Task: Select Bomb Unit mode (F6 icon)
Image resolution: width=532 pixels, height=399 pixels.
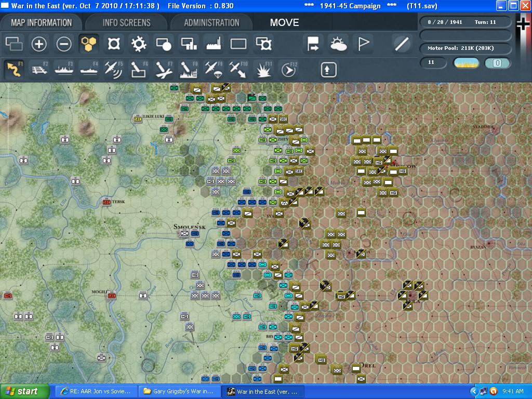Action: point(139,69)
